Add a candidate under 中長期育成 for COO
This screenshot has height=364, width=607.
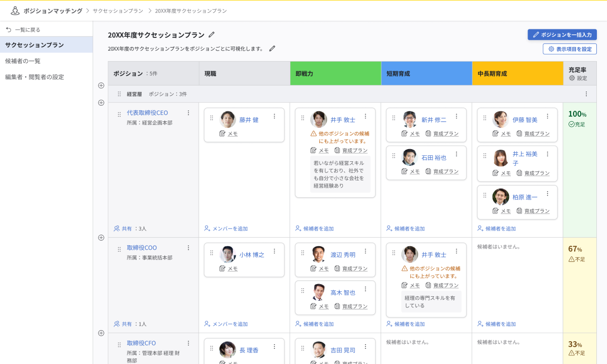tap(497, 324)
